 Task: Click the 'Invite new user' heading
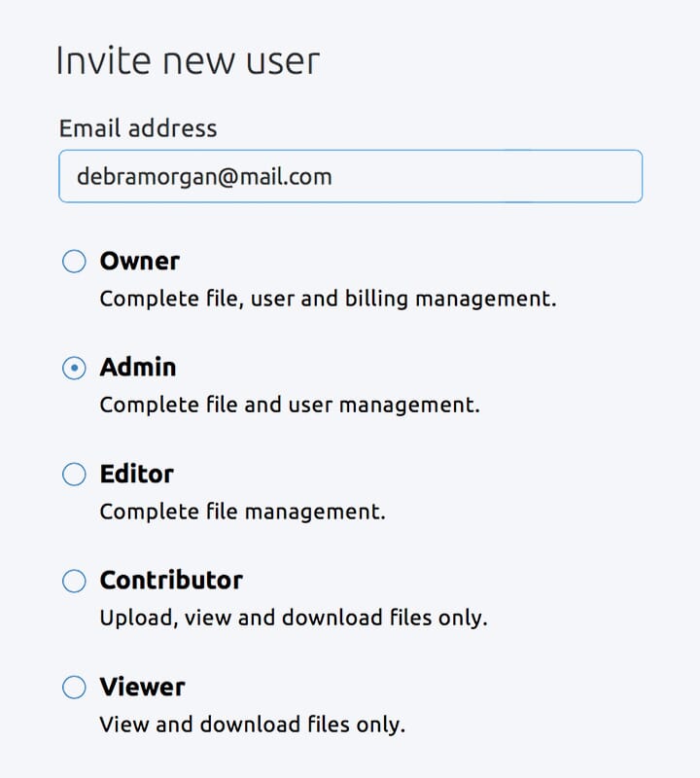point(188,60)
